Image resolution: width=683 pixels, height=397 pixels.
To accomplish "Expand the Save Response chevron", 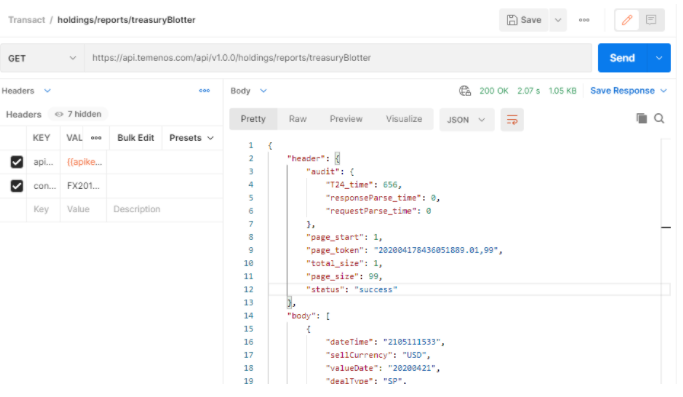I will [664, 91].
